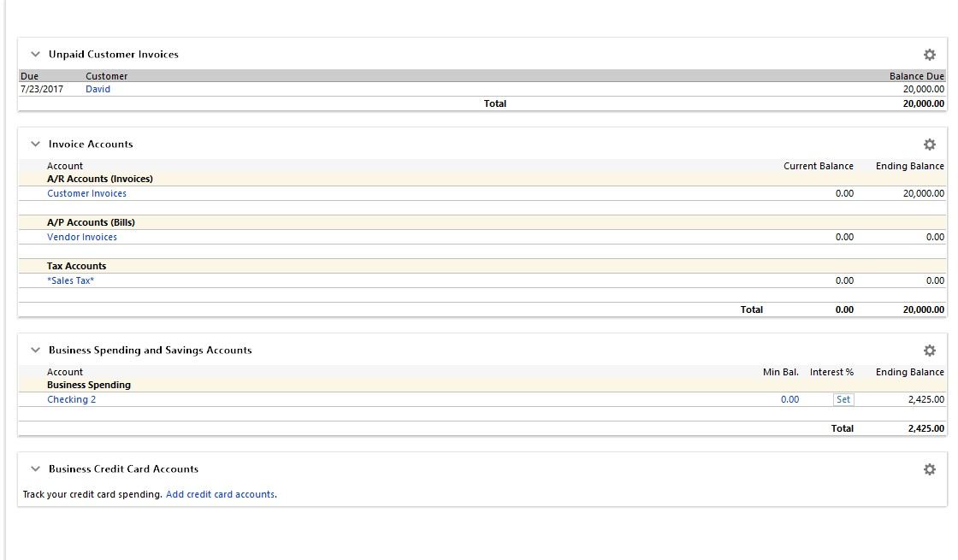The width and height of the screenshot is (958, 560).
Task: Select the 7/23/2017 due date invoice row
Action: tap(41, 89)
